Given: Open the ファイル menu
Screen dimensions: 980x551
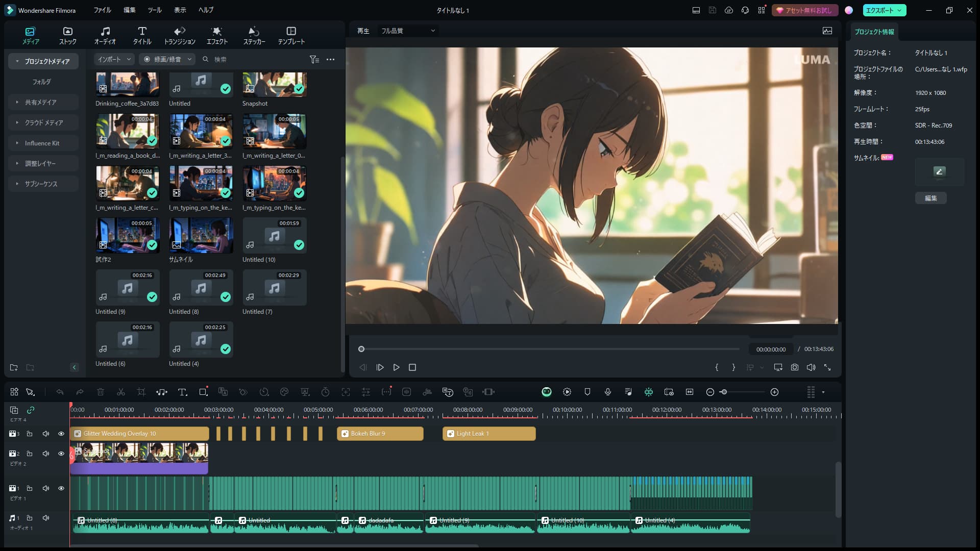Looking at the screenshot, I should [102, 10].
